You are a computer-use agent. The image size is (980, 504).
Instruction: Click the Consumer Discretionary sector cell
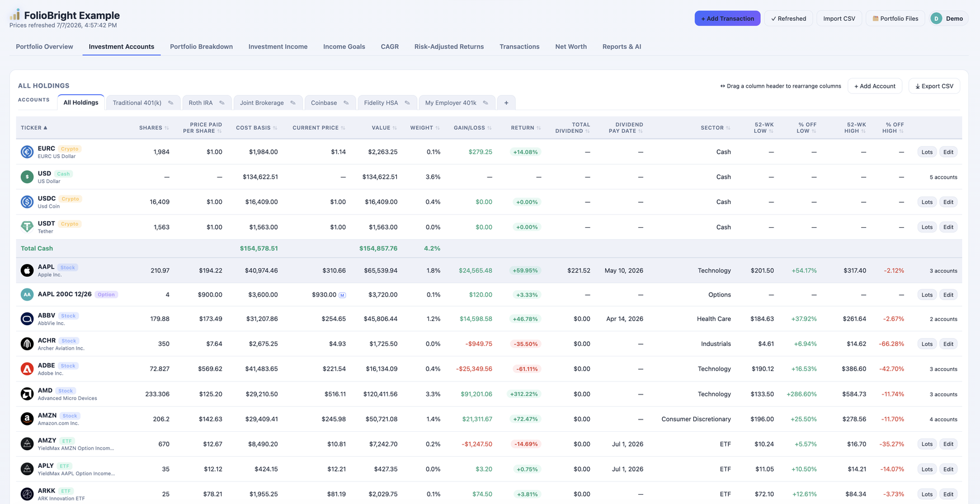click(696, 419)
